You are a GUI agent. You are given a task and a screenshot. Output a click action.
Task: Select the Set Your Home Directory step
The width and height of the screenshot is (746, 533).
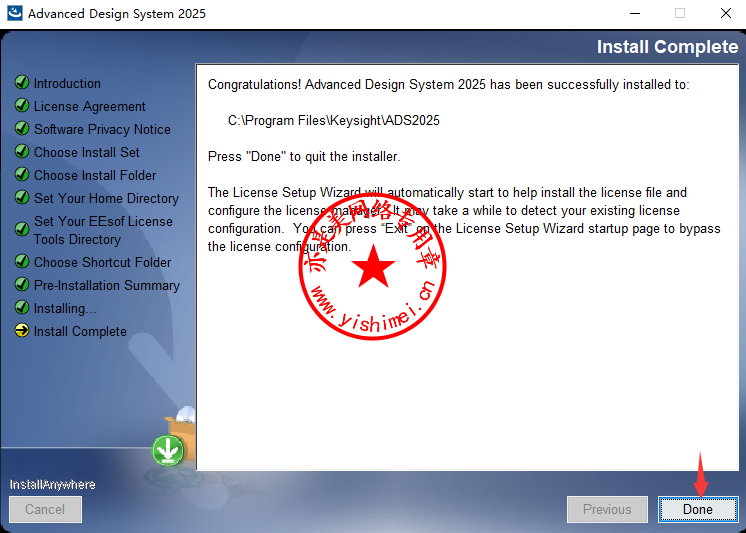pos(106,198)
